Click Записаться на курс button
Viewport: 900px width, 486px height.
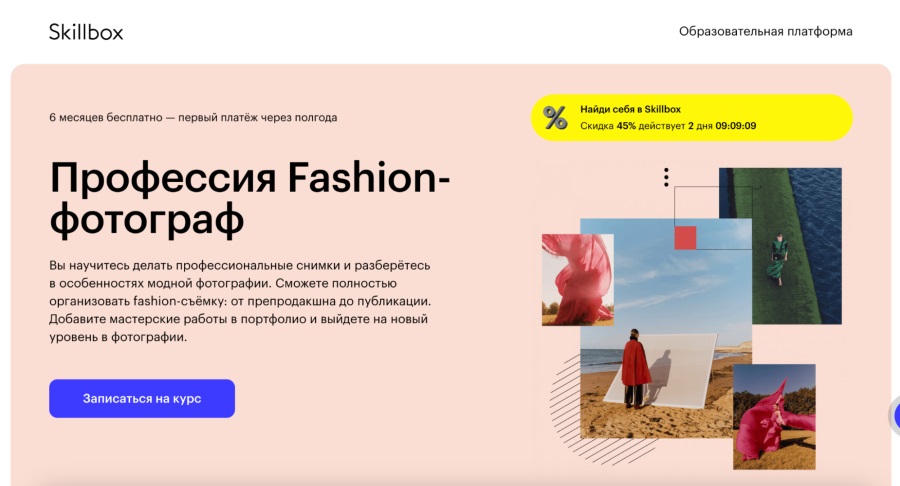click(x=142, y=398)
